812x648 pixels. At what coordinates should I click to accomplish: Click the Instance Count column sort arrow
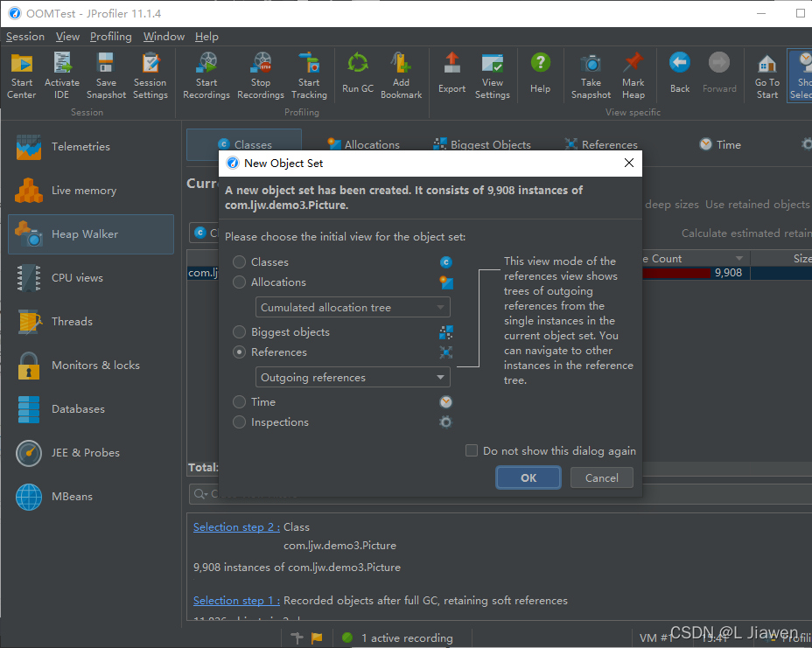click(739, 258)
